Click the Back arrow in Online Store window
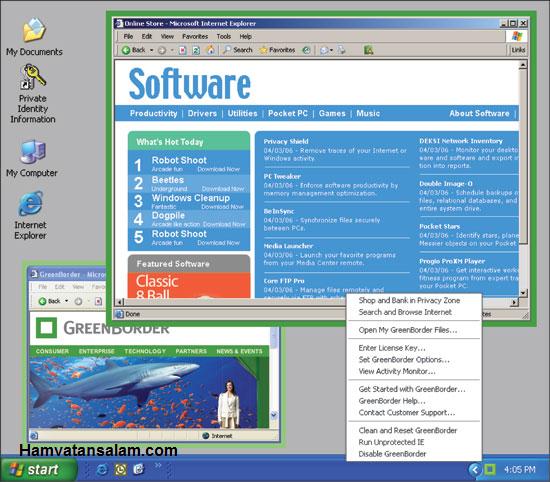 126,50
